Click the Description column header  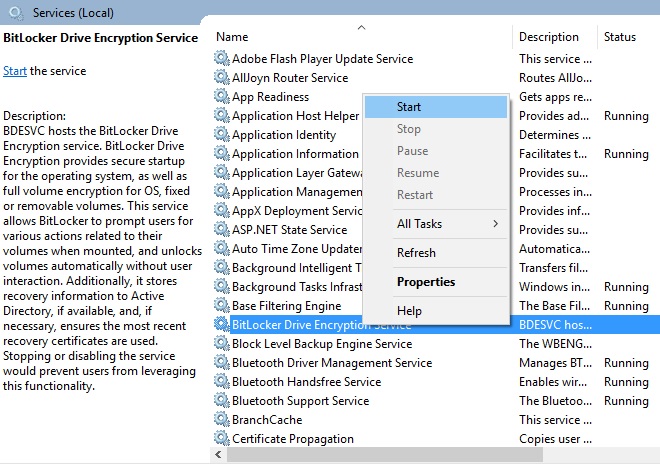[x=548, y=37]
